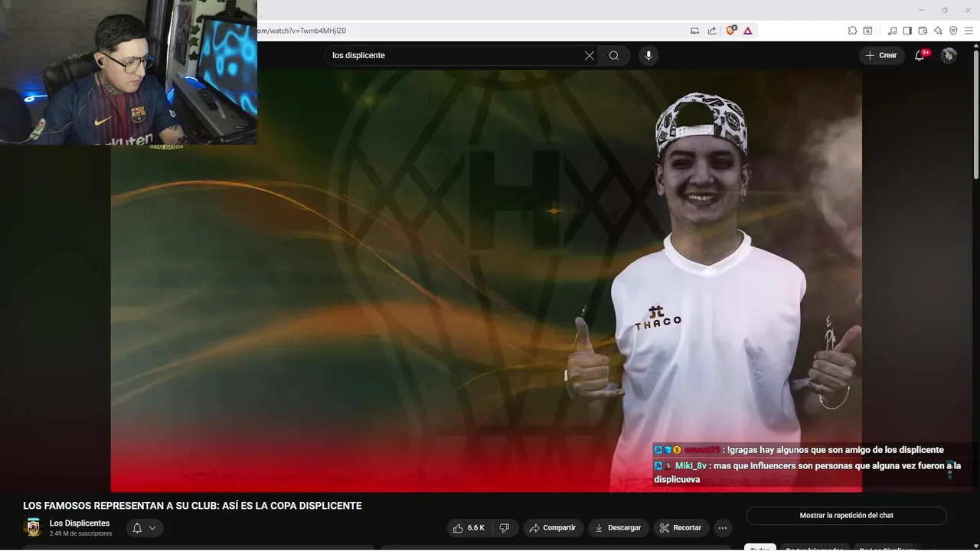This screenshot has width=980, height=551.
Task: Open the Brave Shields lion icon
Action: pos(730,31)
